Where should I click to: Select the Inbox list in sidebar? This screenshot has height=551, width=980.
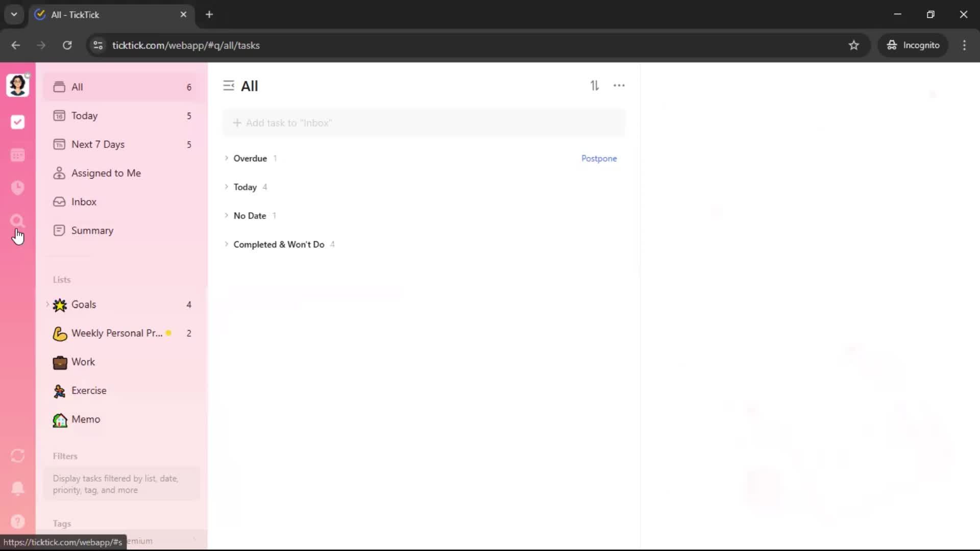click(x=84, y=202)
